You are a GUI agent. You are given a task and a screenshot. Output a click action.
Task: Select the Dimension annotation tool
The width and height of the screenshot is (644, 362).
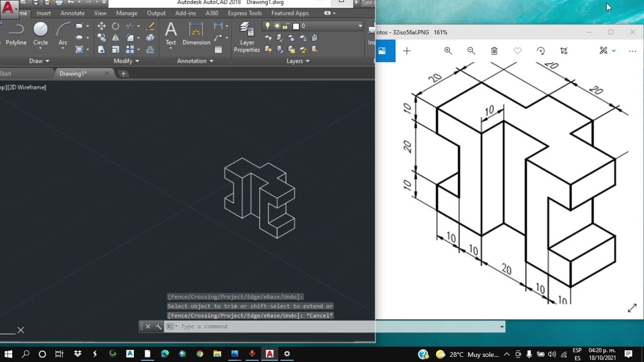(x=196, y=34)
